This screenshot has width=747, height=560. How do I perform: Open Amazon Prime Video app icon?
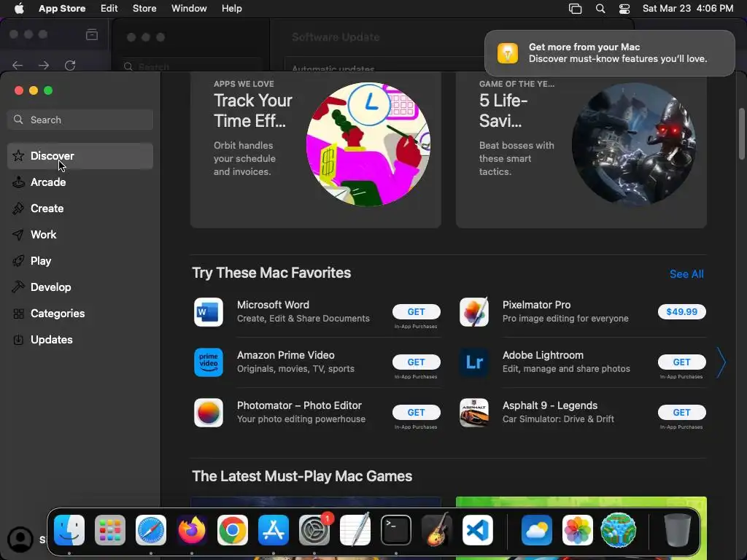coord(209,362)
